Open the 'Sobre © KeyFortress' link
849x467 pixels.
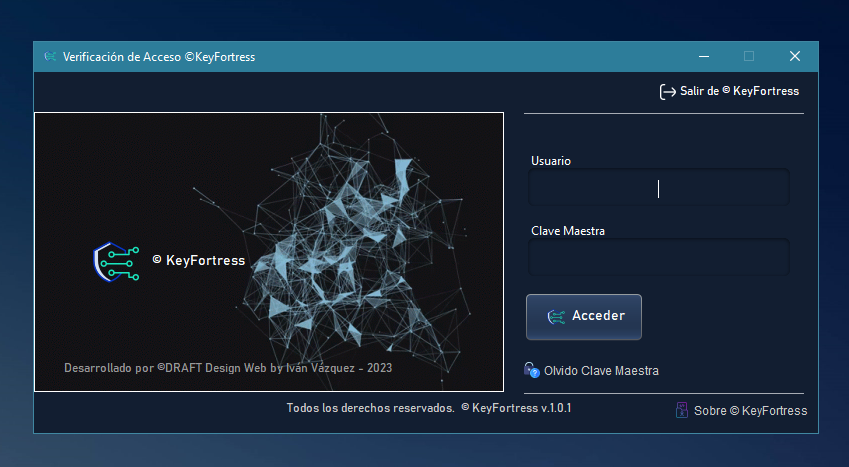tap(750, 411)
